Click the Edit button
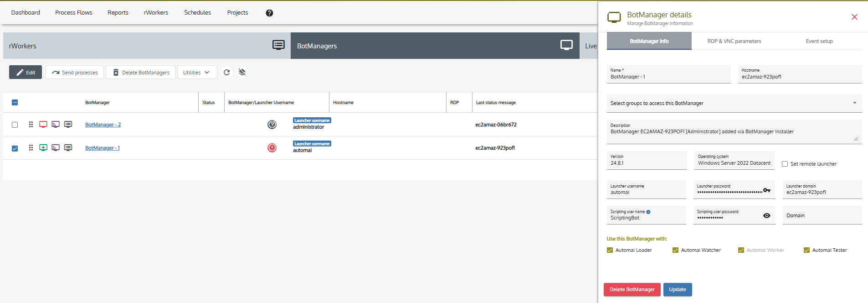Viewport: 868px width, 303px height. (x=26, y=72)
